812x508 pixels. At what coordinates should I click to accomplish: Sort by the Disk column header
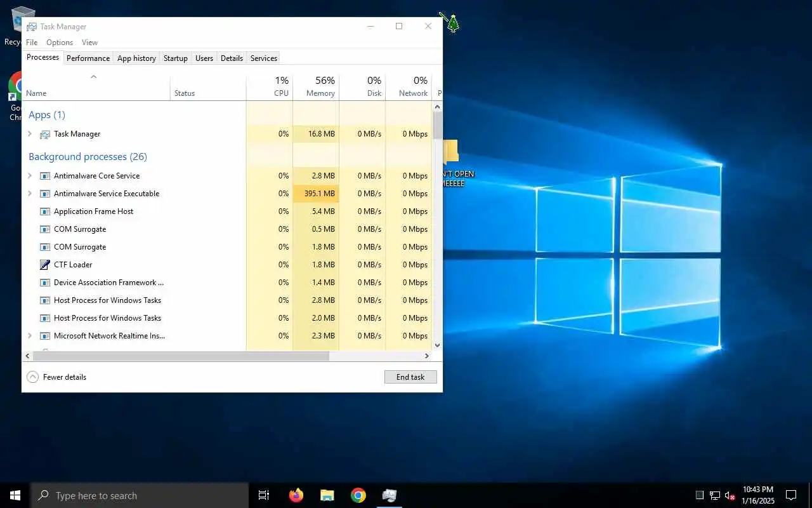(362, 87)
